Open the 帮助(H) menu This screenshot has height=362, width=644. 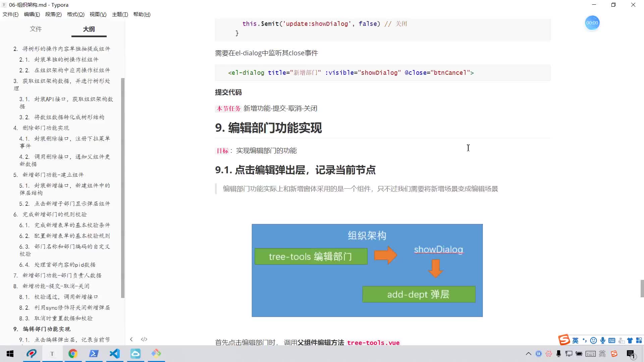point(142,14)
